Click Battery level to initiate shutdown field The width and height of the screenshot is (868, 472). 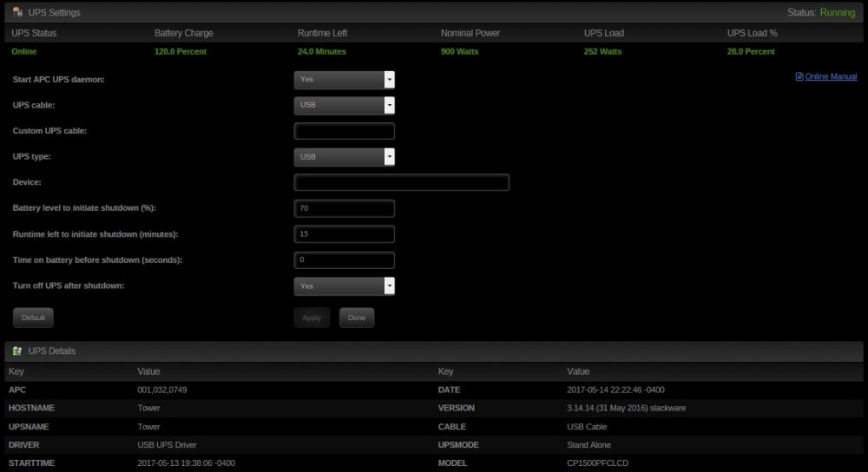tap(344, 208)
